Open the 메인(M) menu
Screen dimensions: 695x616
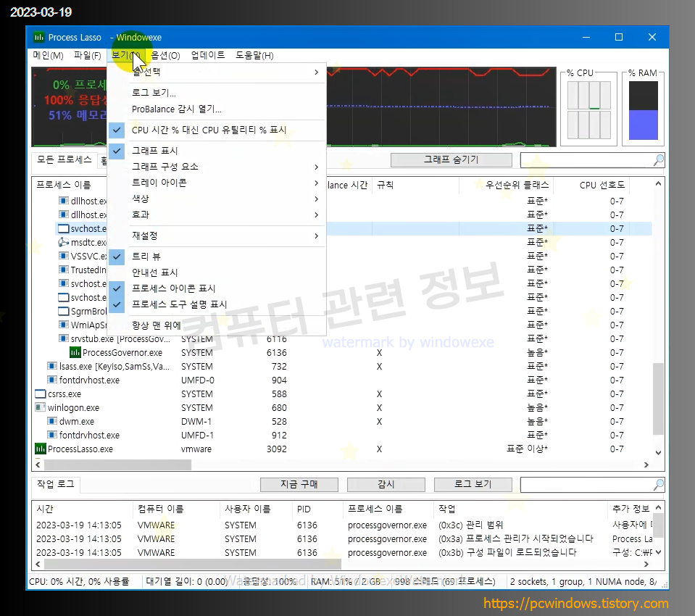48,55
